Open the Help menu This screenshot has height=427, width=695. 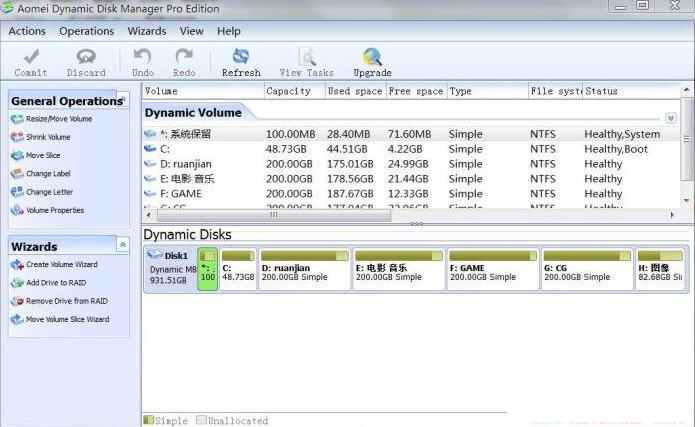coord(229,31)
